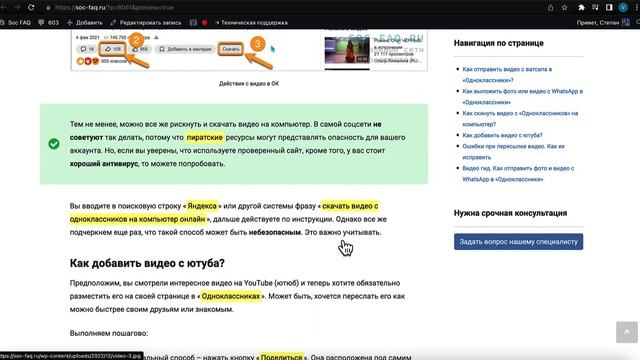Click highlighted phrase скачать видео с

pos(350,206)
